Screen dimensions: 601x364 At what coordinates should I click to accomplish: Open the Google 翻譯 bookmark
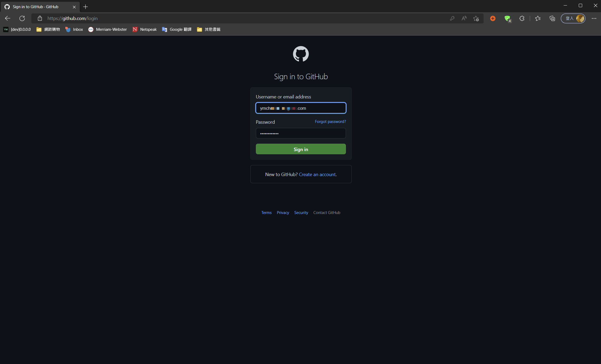click(177, 29)
